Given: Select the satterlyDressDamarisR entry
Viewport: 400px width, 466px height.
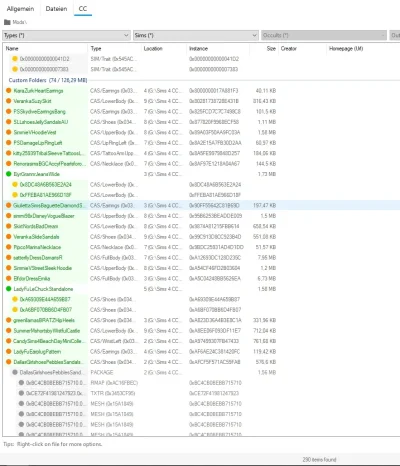Looking at the screenshot, I should pos(38,257).
